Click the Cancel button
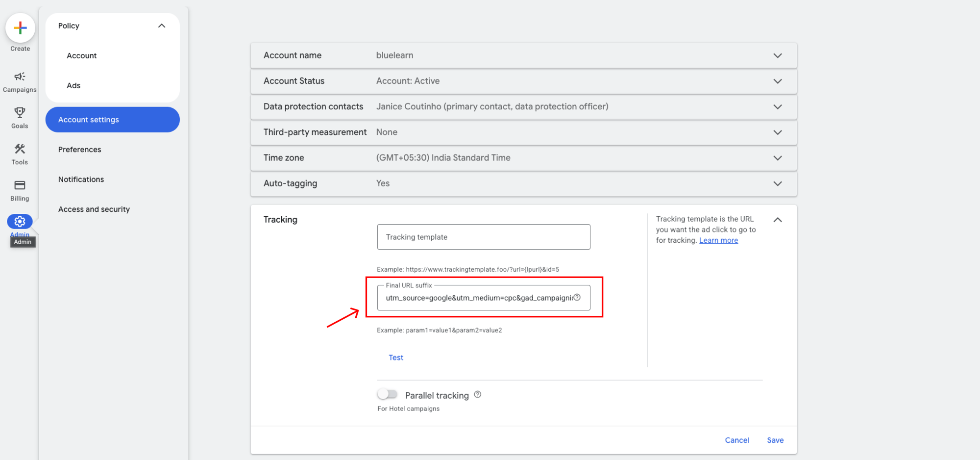 (x=737, y=440)
